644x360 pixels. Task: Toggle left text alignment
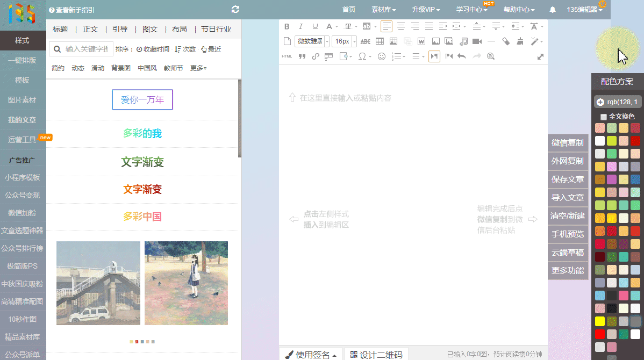387,26
